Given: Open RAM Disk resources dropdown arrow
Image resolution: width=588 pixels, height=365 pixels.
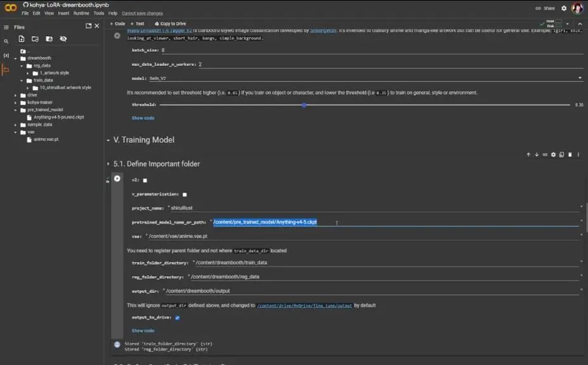Looking at the screenshot, I should [567, 23].
